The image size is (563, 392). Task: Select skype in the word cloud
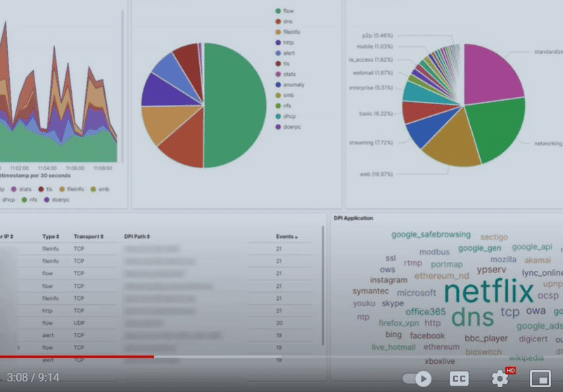coord(393,304)
